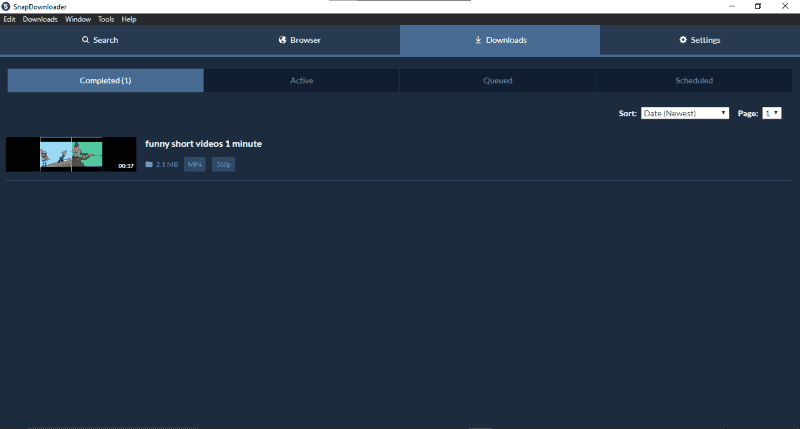This screenshot has height=429, width=800.
Task: Open the Edit menu
Action: click(x=9, y=19)
